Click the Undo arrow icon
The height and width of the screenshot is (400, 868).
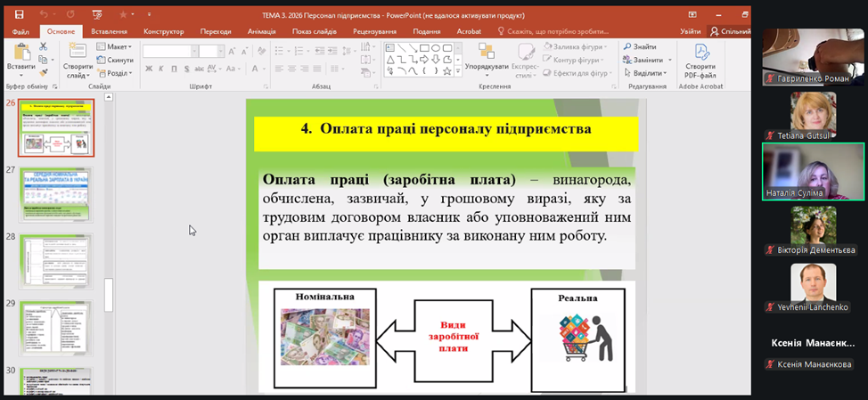point(45,15)
